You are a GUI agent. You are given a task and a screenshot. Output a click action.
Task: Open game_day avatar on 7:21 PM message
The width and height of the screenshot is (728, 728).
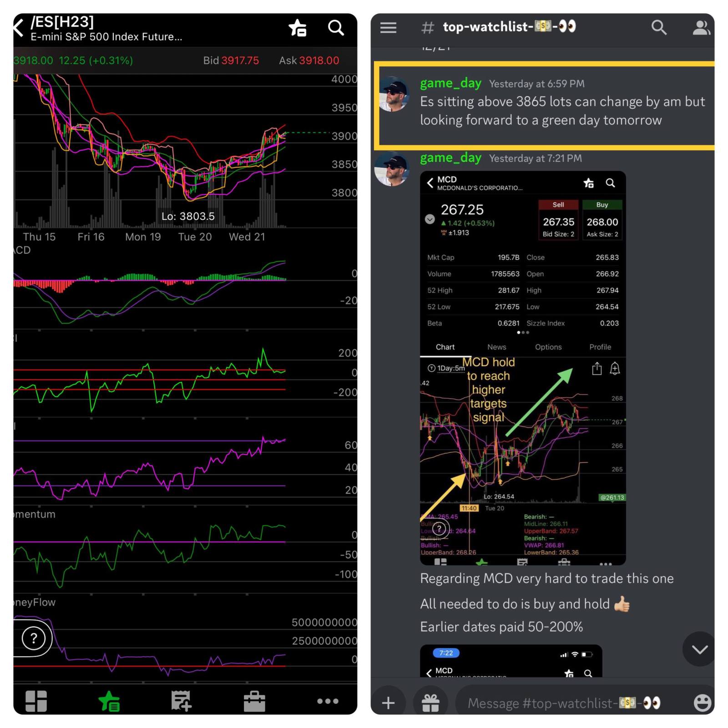pyautogui.click(x=391, y=169)
